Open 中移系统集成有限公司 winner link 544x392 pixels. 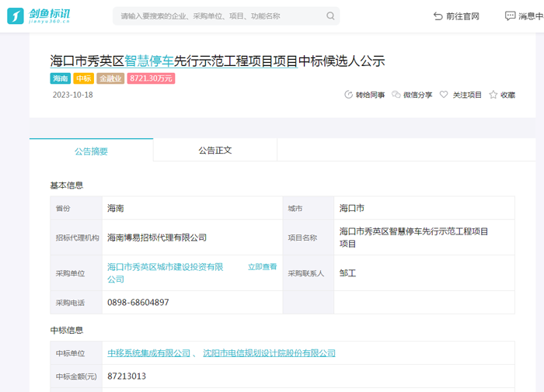pos(149,353)
